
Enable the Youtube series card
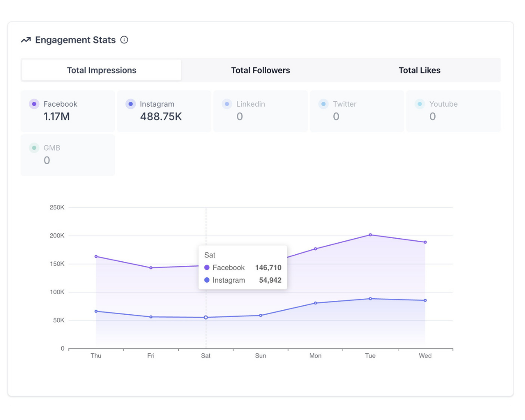(454, 111)
